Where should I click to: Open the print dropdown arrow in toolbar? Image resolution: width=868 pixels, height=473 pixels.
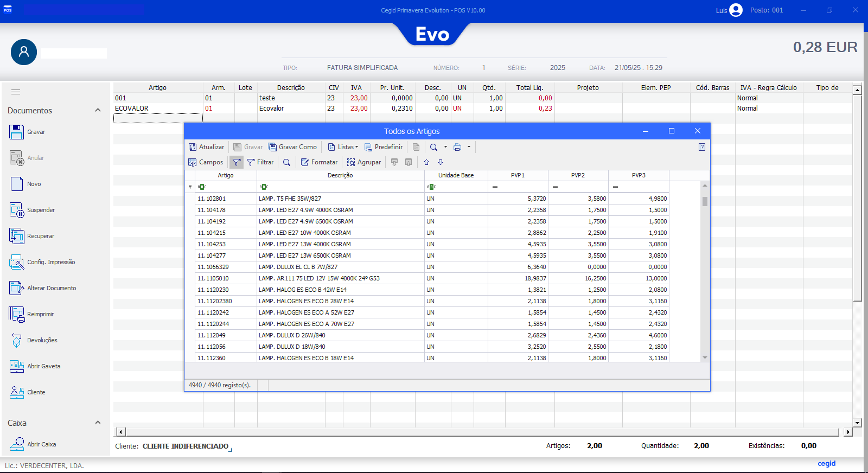[x=469, y=147]
